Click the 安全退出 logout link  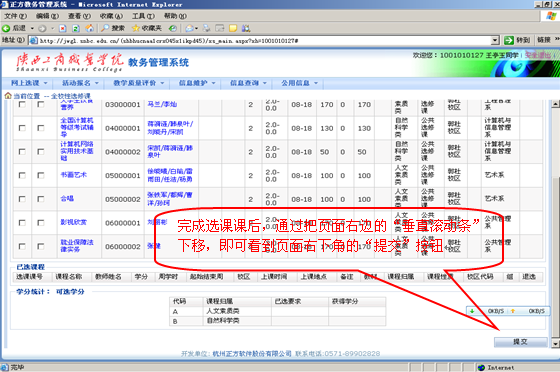tap(538, 55)
